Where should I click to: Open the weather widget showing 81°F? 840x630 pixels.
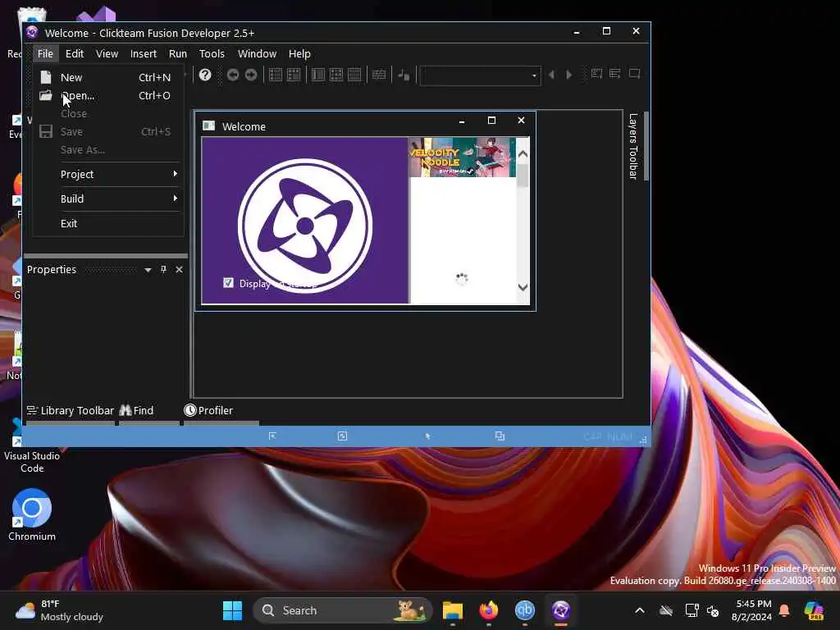[59, 610]
